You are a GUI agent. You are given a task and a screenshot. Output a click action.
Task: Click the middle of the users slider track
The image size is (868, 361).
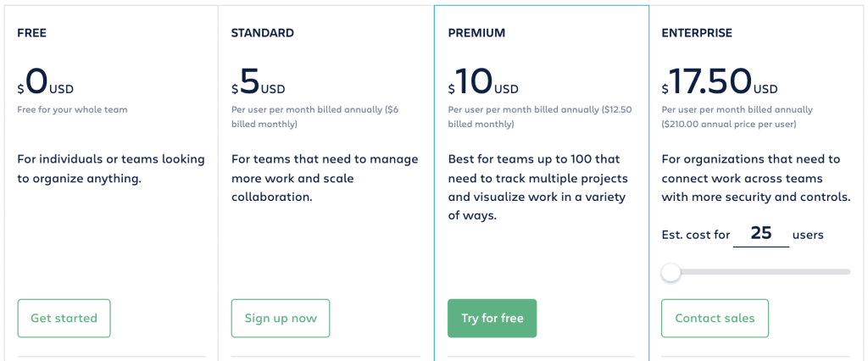(x=756, y=272)
